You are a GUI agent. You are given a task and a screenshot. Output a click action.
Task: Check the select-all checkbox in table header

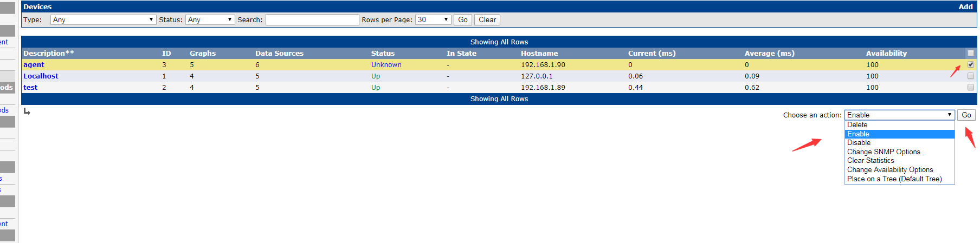pos(970,53)
